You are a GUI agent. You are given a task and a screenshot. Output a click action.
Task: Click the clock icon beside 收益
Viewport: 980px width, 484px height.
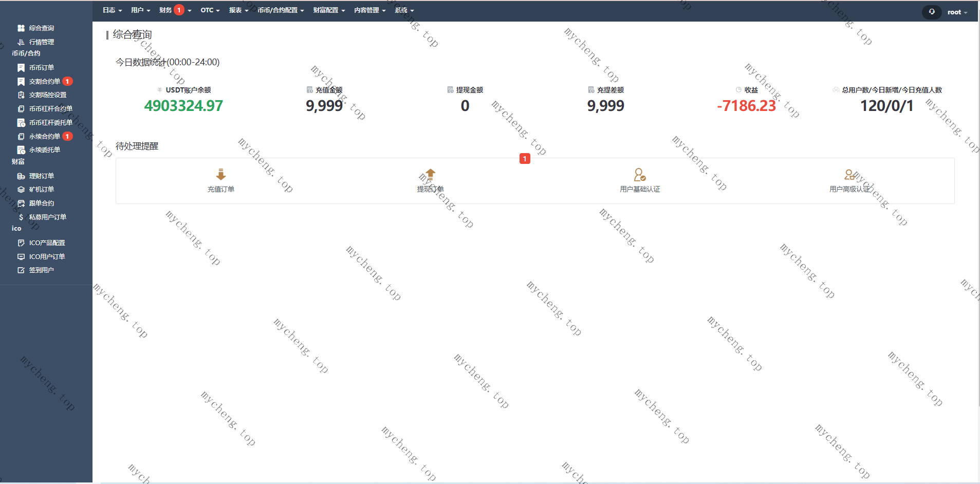[738, 90]
